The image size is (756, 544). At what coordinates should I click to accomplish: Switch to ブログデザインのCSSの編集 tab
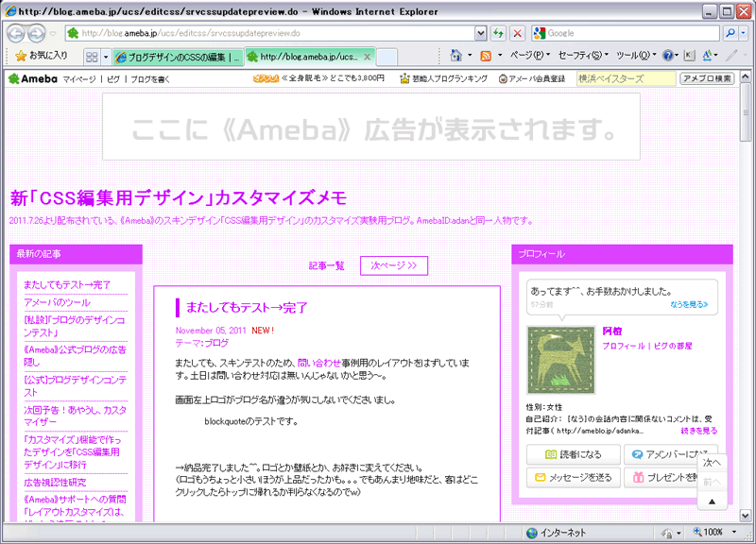pyautogui.click(x=178, y=57)
